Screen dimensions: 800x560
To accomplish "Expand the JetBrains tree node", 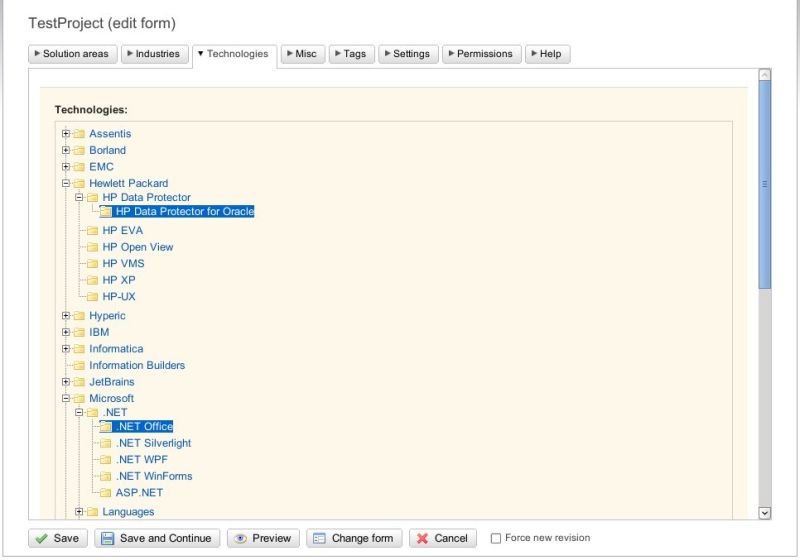I will click(66, 381).
